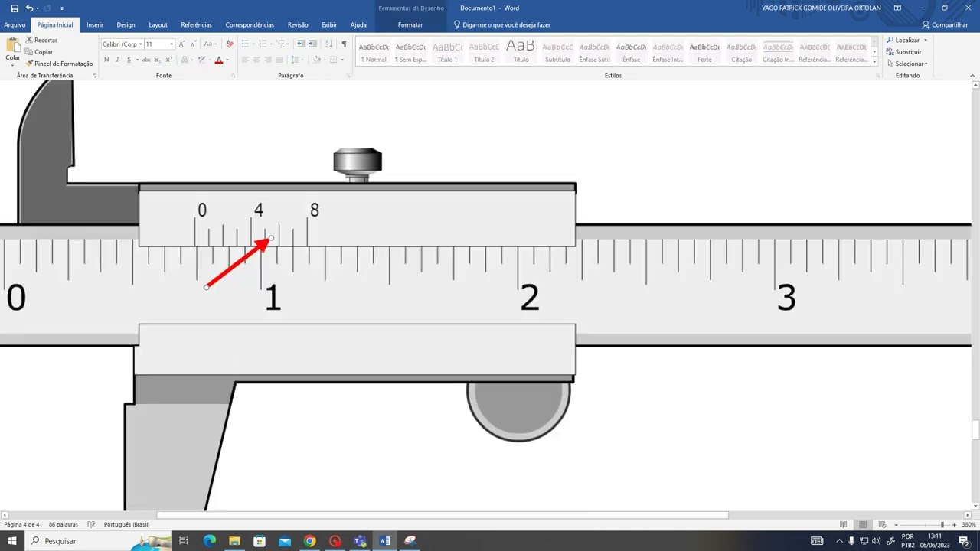Click the Windows Start button
This screenshot has height=551, width=980.
point(12,541)
